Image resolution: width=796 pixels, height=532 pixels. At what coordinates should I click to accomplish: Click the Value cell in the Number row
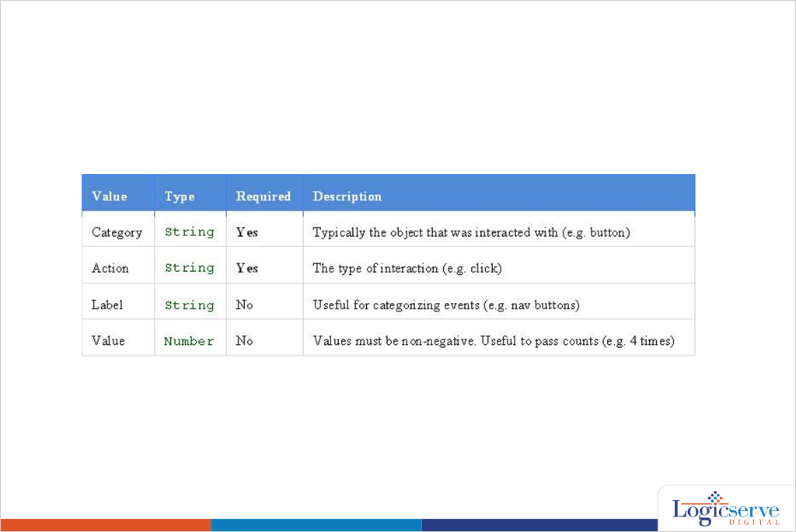point(108,340)
